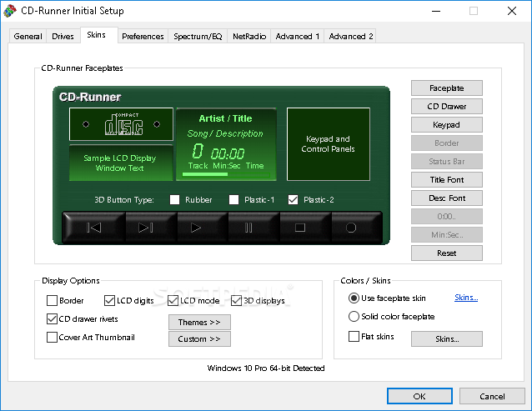Click the Cancel button
The height and width of the screenshot is (411, 532).
pyautogui.click(x=492, y=396)
